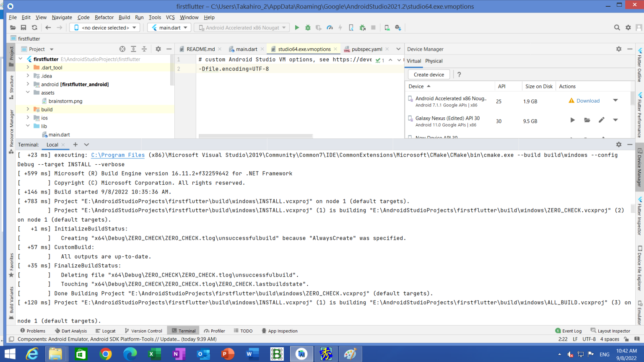Image resolution: width=644 pixels, height=362 pixels.
Task: Open the Refactor menu
Action: pyautogui.click(x=104, y=17)
